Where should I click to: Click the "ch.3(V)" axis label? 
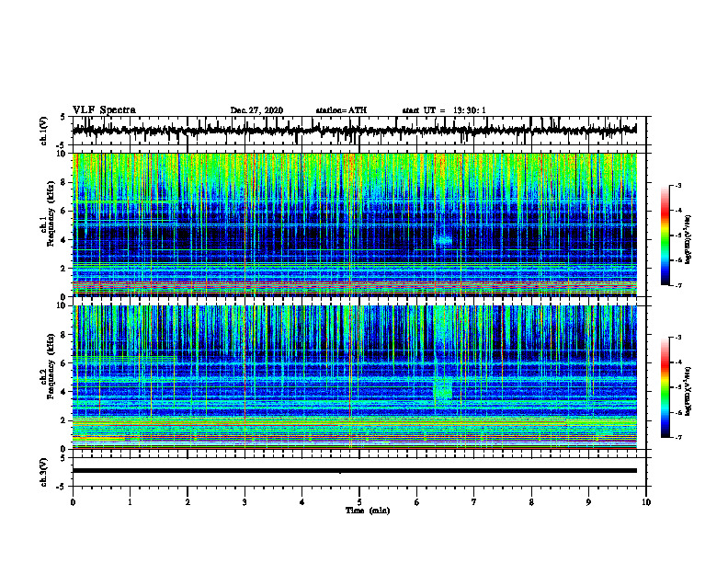pyautogui.click(x=44, y=472)
